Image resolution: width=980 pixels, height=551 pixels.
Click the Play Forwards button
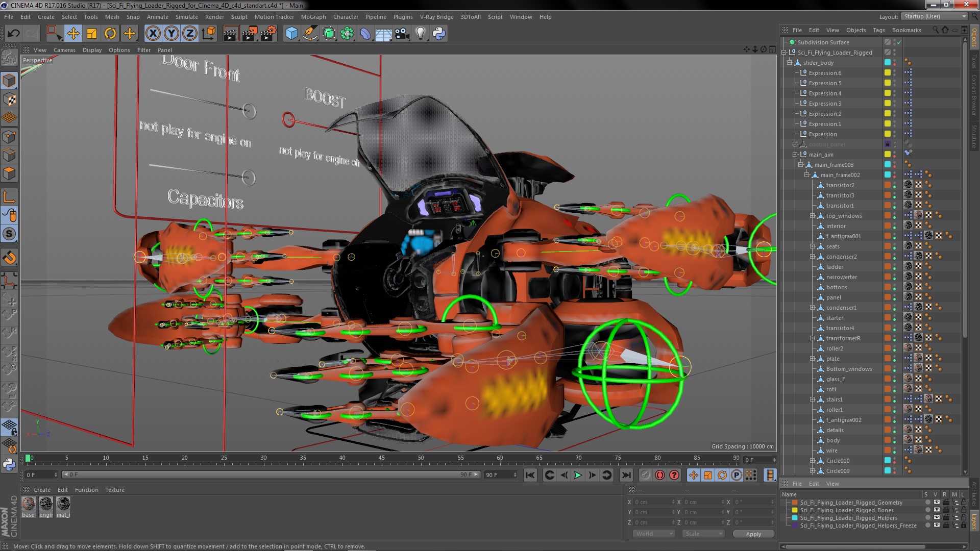click(x=578, y=475)
